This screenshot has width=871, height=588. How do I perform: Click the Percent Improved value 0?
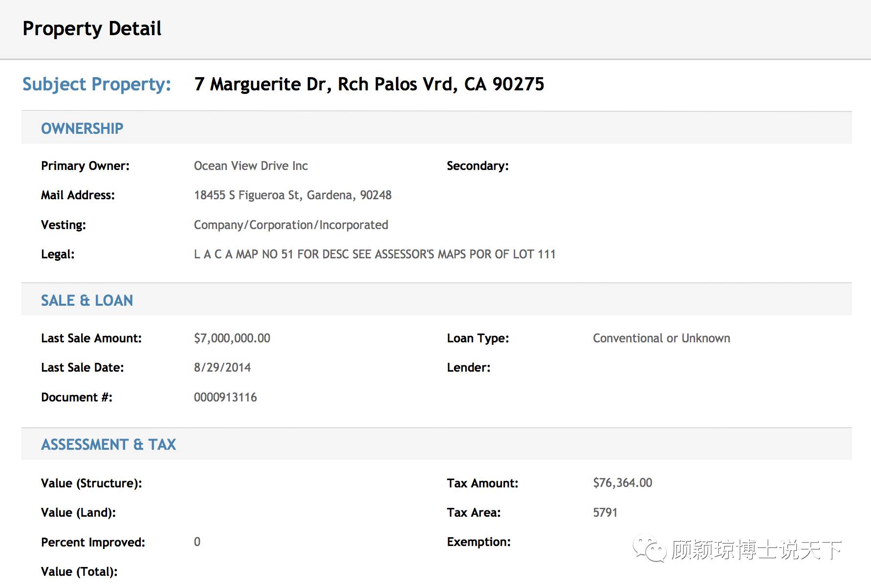(x=197, y=542)
